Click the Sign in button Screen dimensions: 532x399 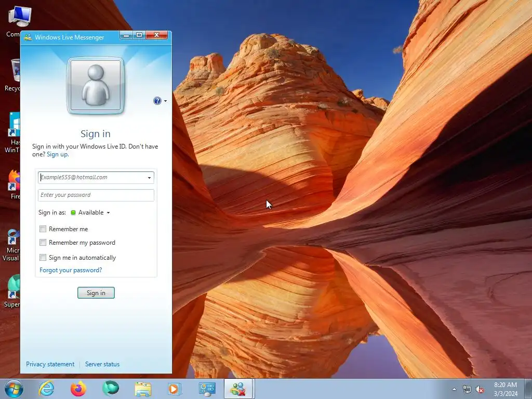96,293
